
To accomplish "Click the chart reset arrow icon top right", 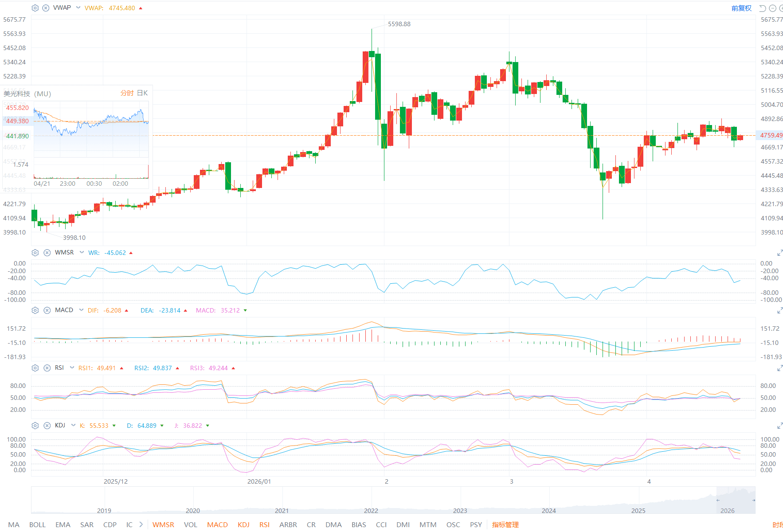I will pos(762,8).
